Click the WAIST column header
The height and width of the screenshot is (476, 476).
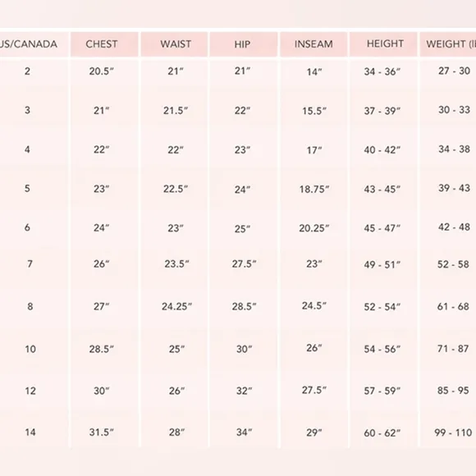(x=174, y=44)
